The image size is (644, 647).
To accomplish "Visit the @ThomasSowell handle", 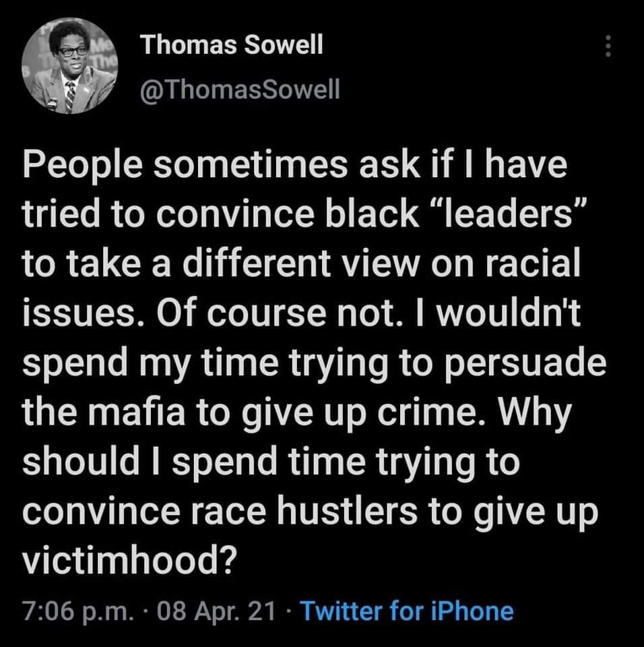I will [240, 90].
